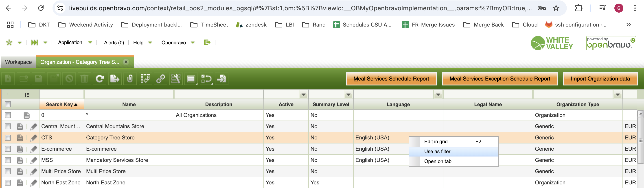Open the browser Extensions puzzle icon
The image size is (644, 188).
(x=578, y=8)
